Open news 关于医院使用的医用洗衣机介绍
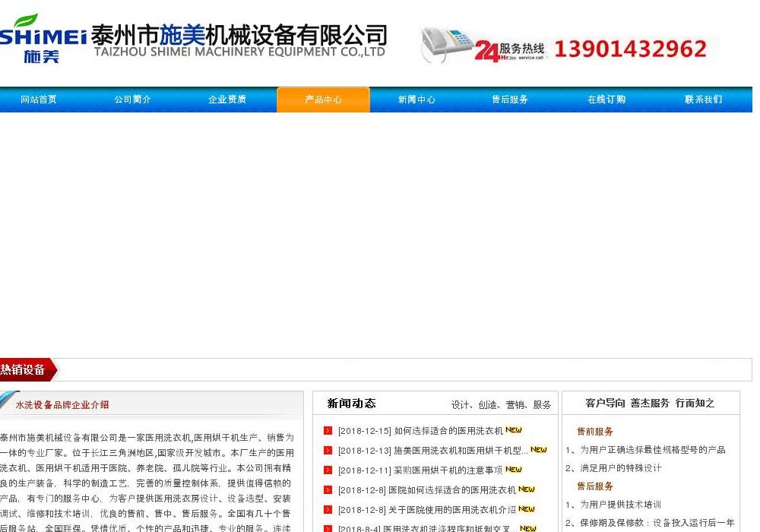This screenshot has width=760, height=532. point(426,510)
